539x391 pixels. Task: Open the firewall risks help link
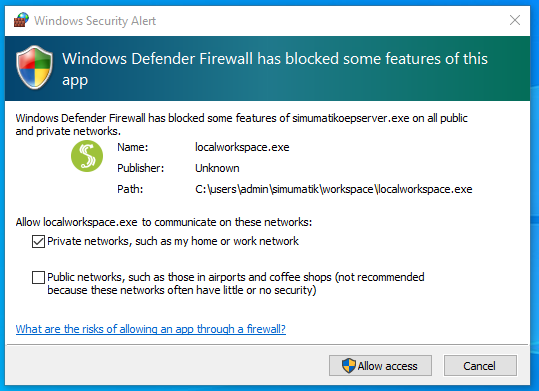click(151, 329)
